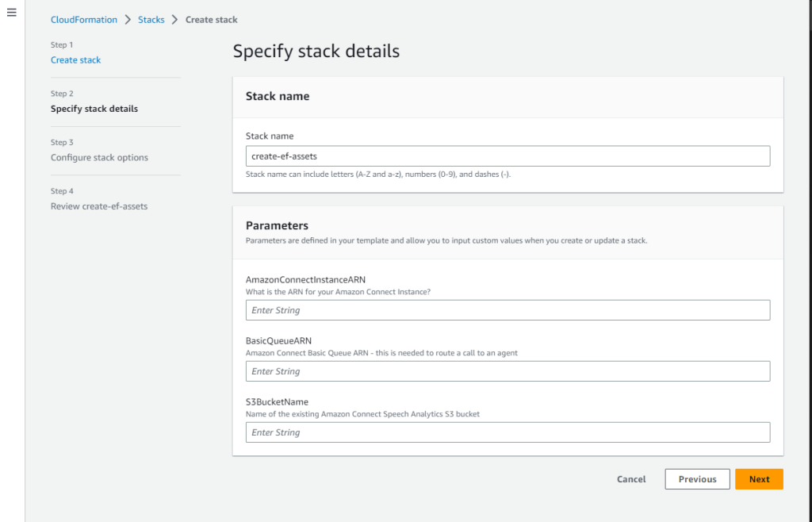The width and height of the screenshot is (812, 522).
Task: Go to Stacks via the breadcrumb
Action: (151, 20)
